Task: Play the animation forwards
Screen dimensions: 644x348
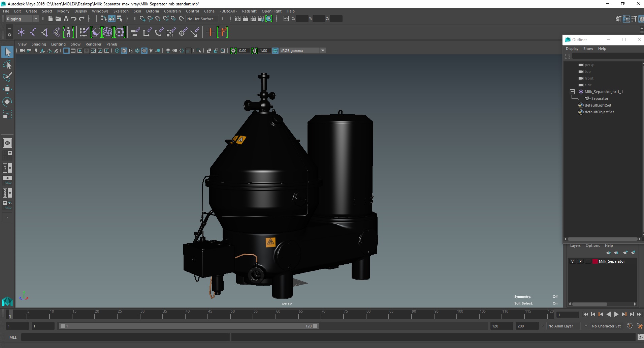Action: (x=616, y=314)
